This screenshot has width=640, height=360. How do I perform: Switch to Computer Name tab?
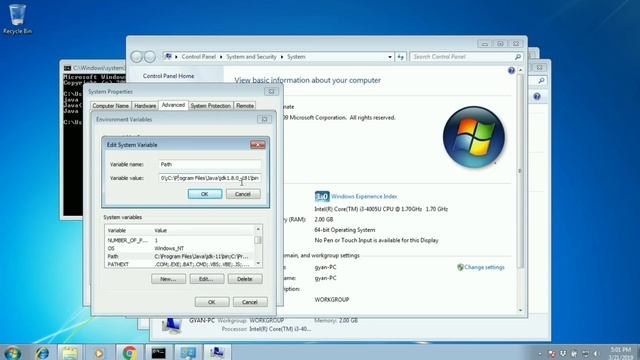[x=111, y=106]
